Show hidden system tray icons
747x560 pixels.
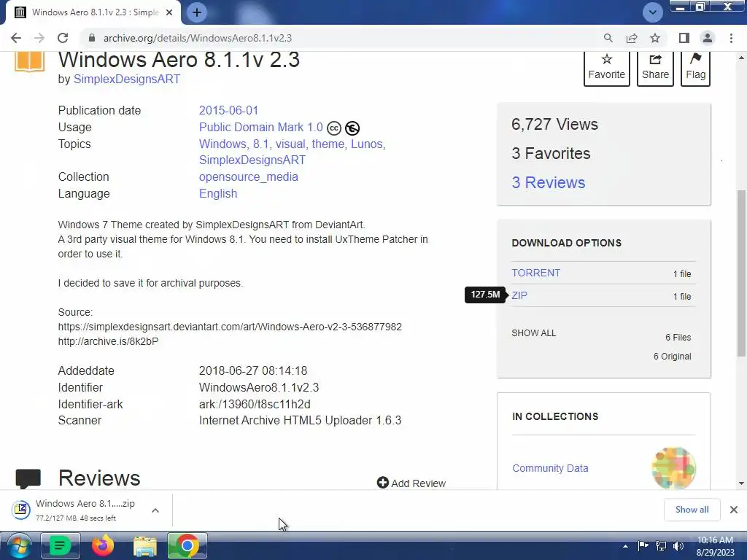625,547
